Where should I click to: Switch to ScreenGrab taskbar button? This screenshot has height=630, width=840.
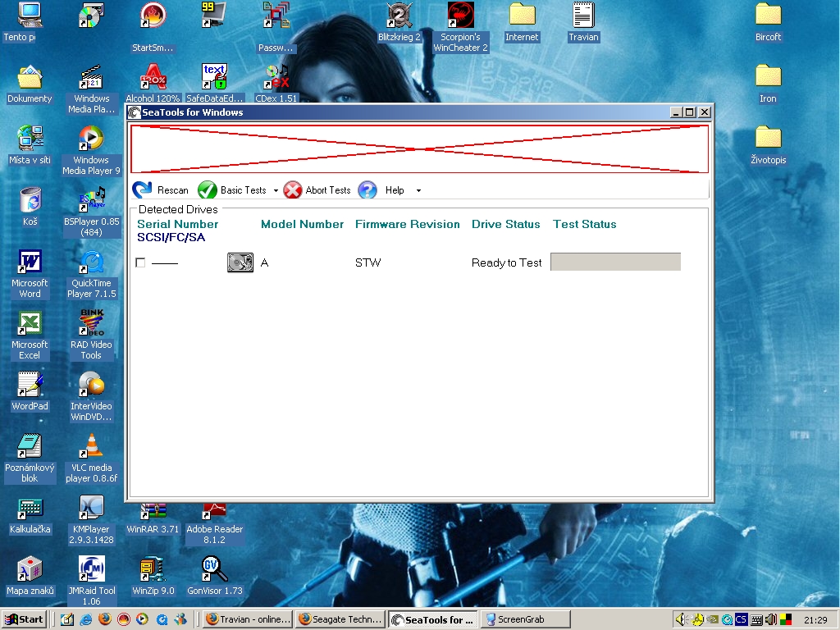click(x=526, y=619)
